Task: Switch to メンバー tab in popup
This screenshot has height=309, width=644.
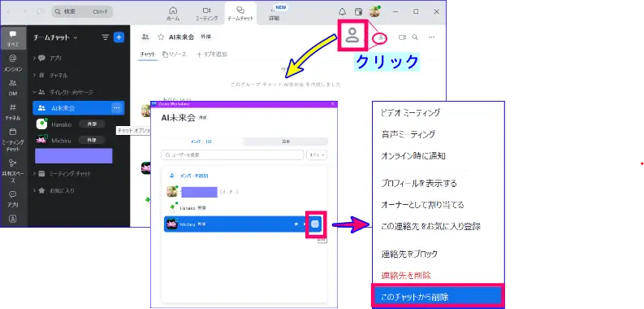Action: click(201, 141)
